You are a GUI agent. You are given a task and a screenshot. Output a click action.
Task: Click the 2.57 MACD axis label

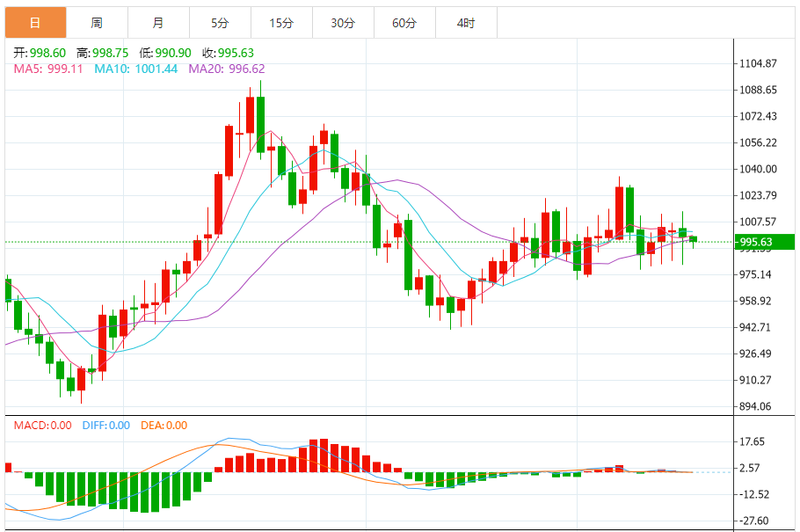(750, 468)
